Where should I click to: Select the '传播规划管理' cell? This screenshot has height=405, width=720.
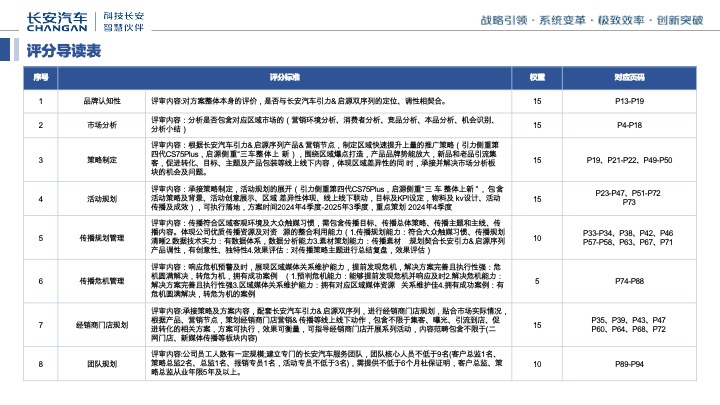(102, 238)
